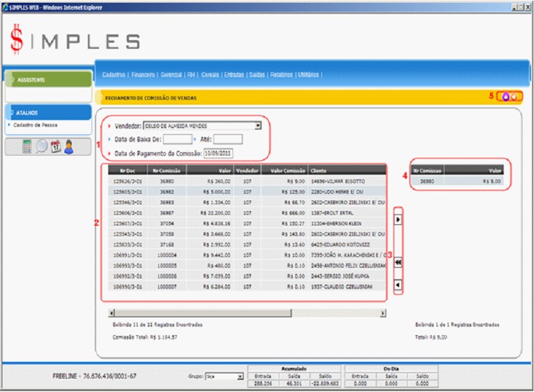Open the Cereais menu
Viewport: 534px width, 392px height.
coord(210,75)
